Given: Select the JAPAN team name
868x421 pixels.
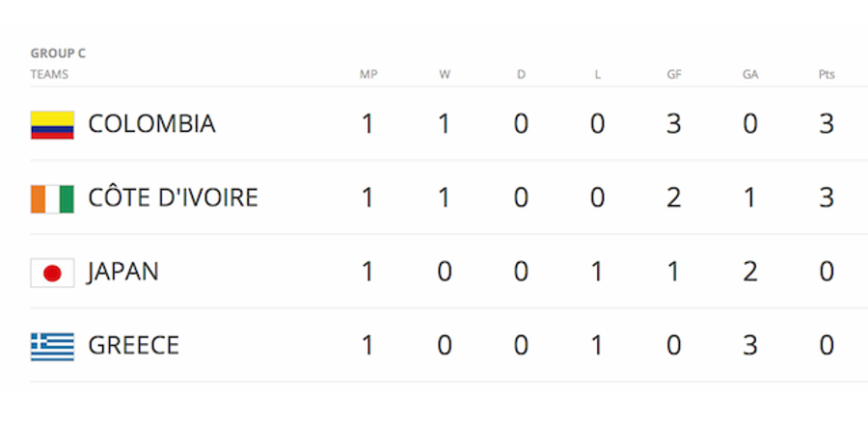Looking at the screenshot, I should (x=122, y=273).
